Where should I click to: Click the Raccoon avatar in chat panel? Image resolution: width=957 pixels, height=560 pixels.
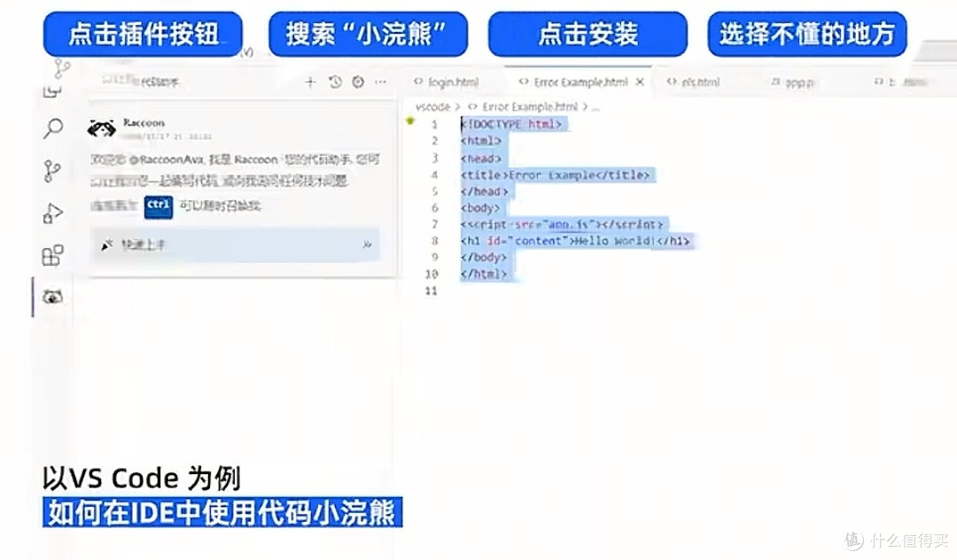tap(101, 128)
